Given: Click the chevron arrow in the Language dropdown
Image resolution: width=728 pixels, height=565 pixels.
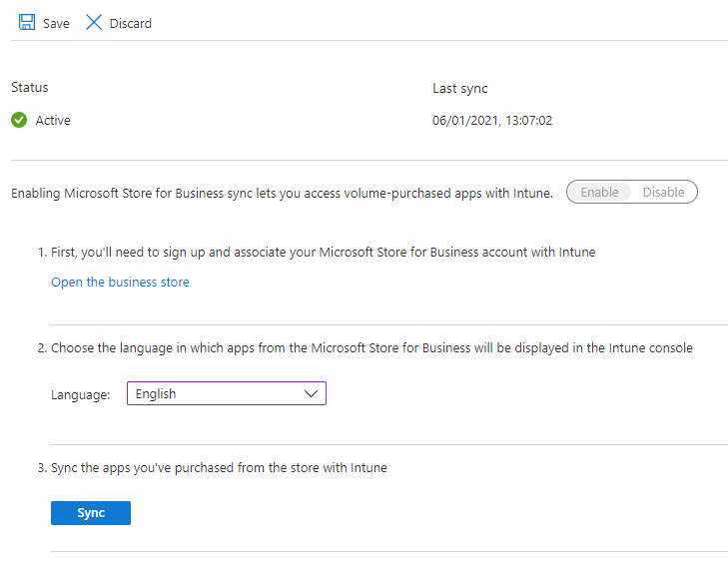Looking at the screenshot, I should [x=310, y=394].
